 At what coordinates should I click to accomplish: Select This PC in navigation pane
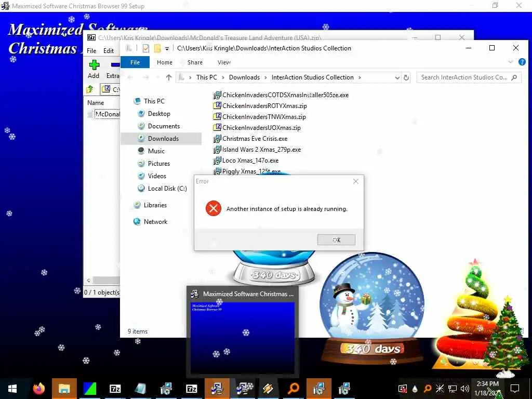(x=154, y=101)
